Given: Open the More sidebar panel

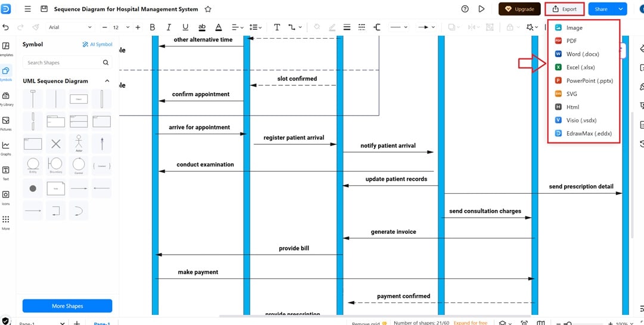Looking at the screenshot, I should [x=6, y=222].
